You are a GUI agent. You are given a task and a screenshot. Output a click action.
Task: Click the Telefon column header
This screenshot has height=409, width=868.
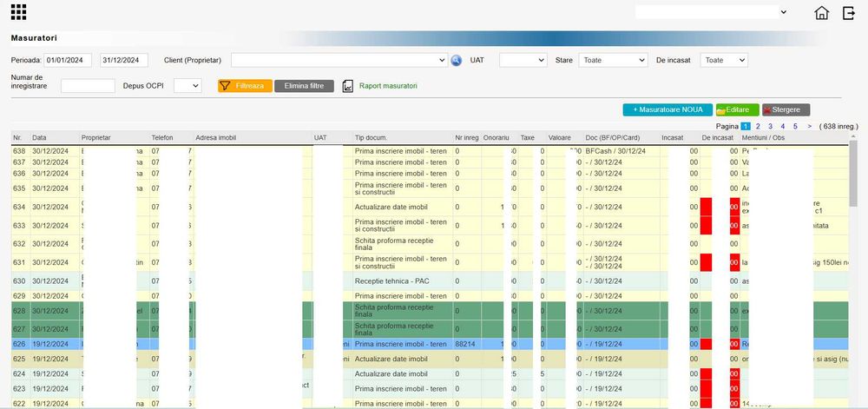(x=172, y=137)
